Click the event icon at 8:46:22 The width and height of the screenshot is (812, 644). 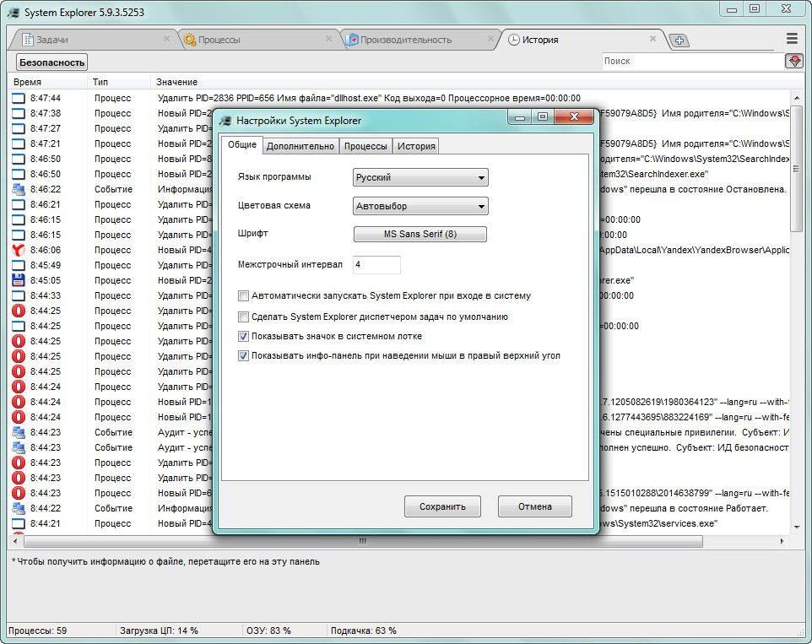point(18,189)
